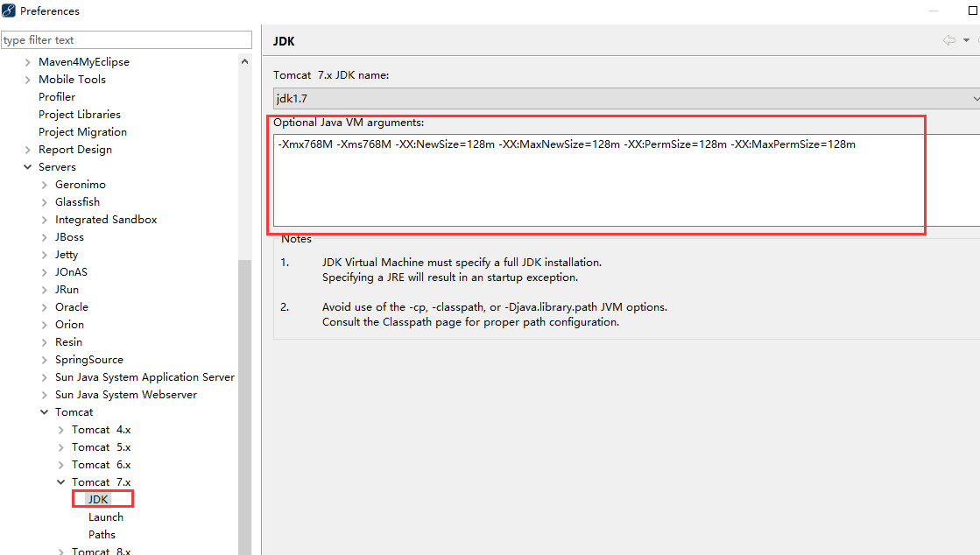The width and height of the screenshot is (980, 555).
Task: Open Project Libraries preference page
Action: pos(80,115)
